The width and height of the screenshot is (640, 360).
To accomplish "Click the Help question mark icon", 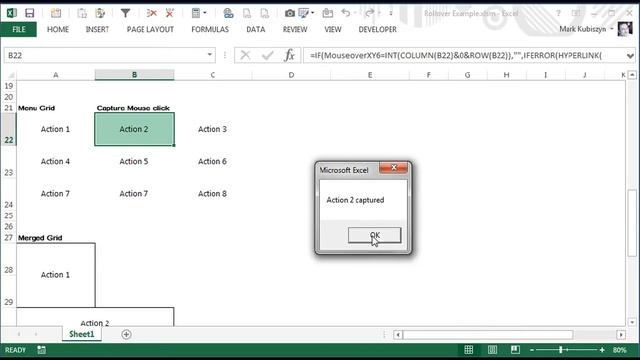I will click(x=558, y=13).
